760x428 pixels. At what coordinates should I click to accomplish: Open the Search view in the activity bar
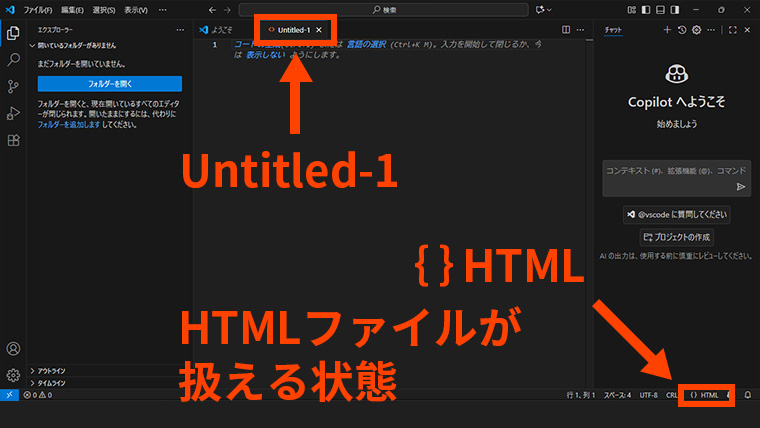tap(13, 60)
